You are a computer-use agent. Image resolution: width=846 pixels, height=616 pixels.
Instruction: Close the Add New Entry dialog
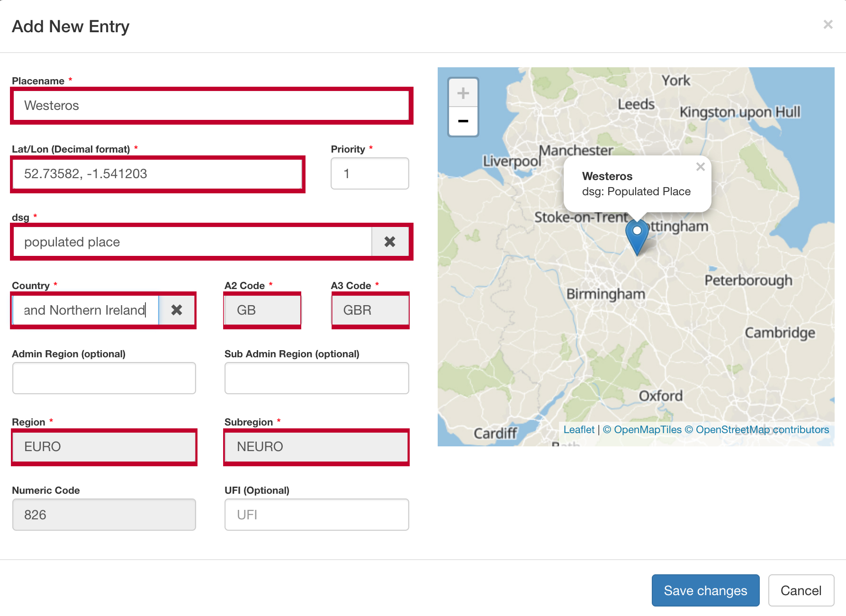(828, 25)
